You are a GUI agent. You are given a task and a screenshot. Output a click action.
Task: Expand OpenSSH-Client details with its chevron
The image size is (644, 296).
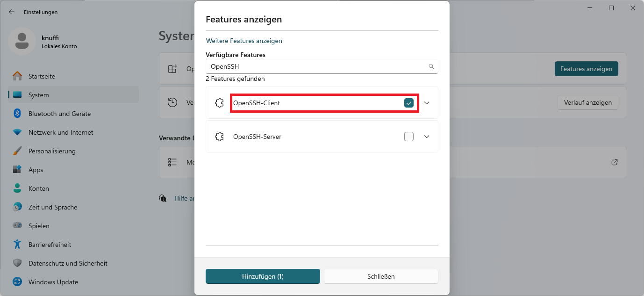[x=426, y=102]
